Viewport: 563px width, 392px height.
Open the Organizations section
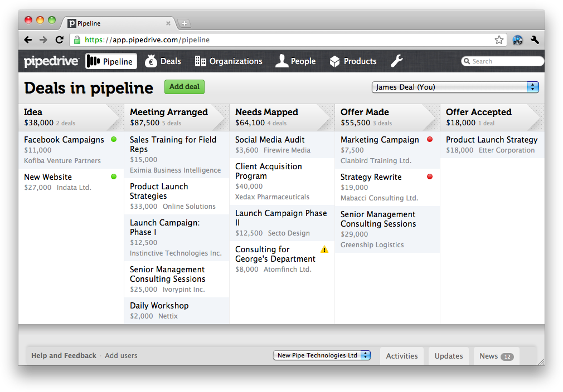(229, 61)
